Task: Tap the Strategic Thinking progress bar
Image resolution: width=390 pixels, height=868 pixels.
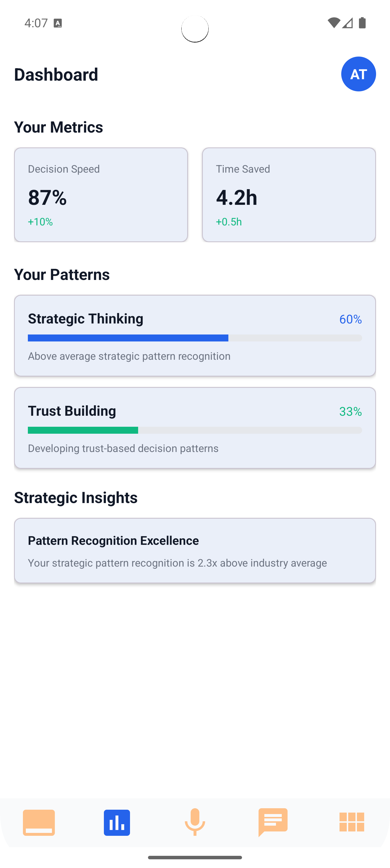Action: pos(195,337)
